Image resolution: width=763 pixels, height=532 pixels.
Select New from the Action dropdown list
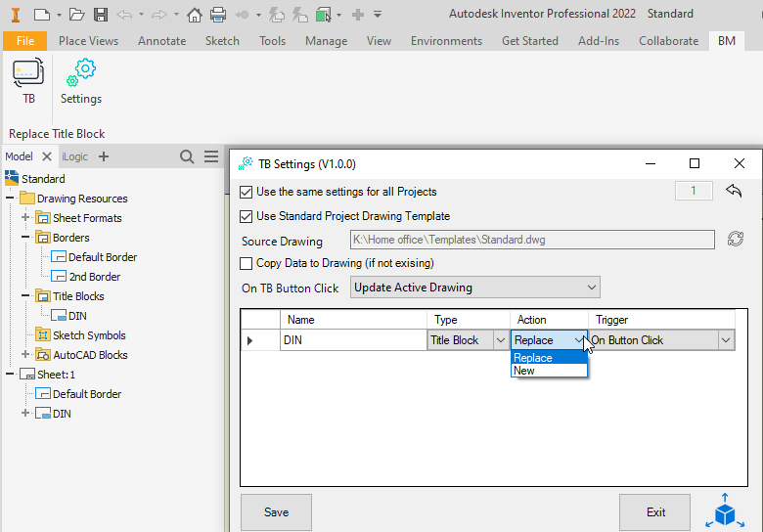coord(525,372)
